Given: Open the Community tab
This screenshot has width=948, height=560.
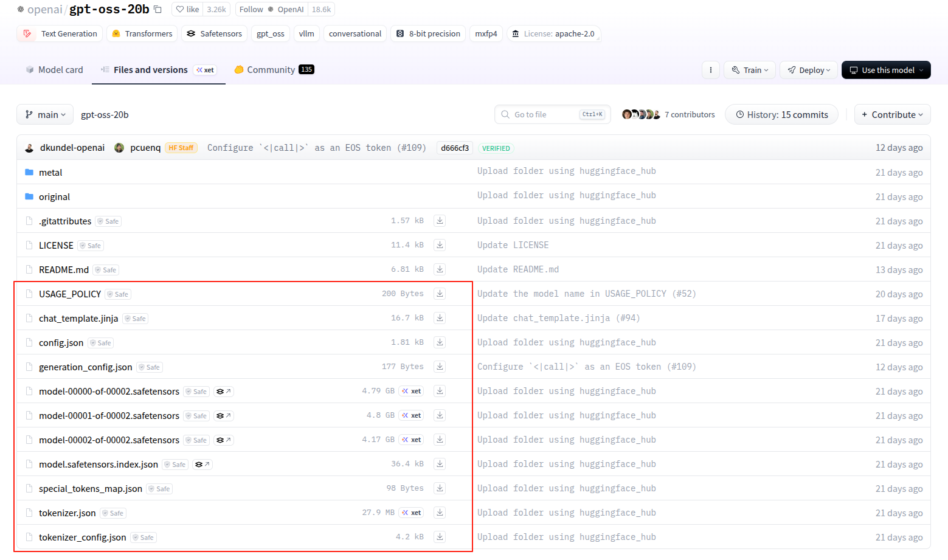Looking at the screenshot, I should pyautogui.click(x=274, y=70).
